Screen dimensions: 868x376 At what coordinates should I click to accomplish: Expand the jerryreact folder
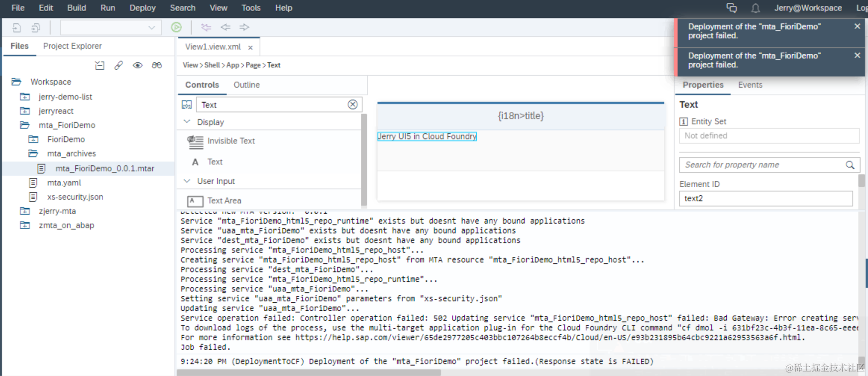(25, 111)
